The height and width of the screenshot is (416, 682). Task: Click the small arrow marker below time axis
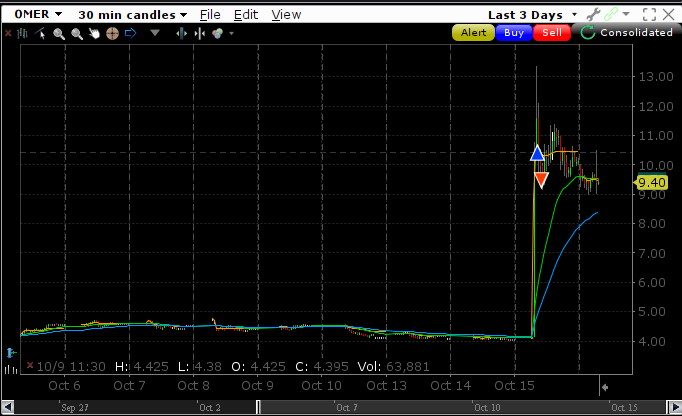(605, 387)
